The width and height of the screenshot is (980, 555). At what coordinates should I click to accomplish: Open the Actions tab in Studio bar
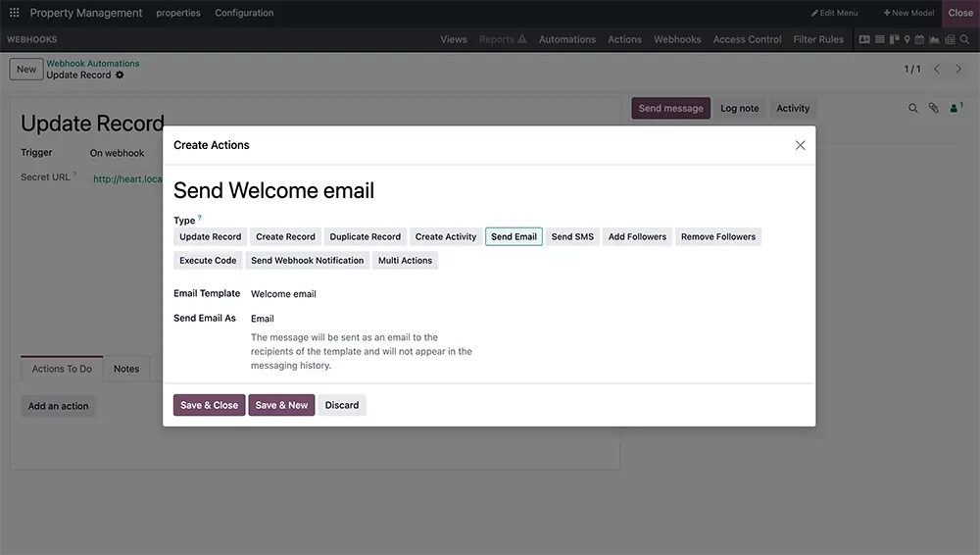(x=624, y=39)
